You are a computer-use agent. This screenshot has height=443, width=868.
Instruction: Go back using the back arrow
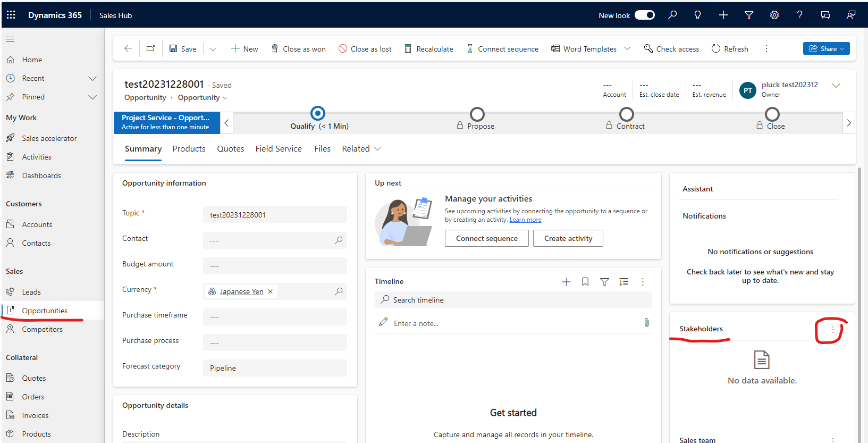coord(128,48)
